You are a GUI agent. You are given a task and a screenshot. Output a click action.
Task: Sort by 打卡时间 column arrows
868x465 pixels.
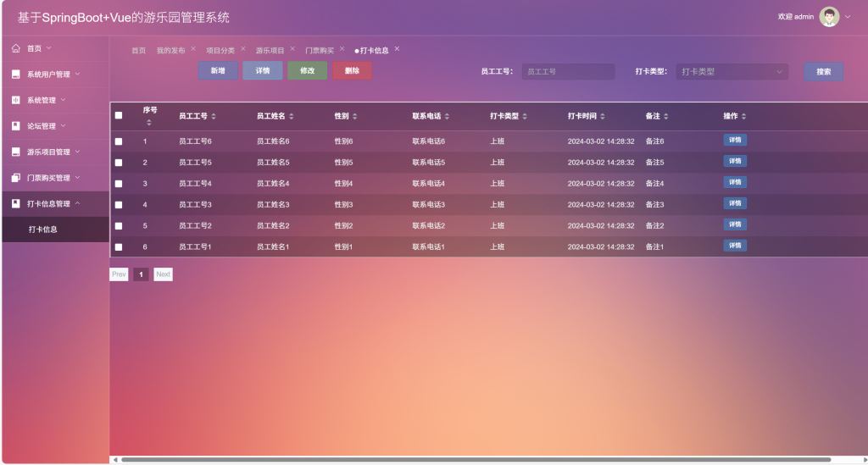pos(603,116)
